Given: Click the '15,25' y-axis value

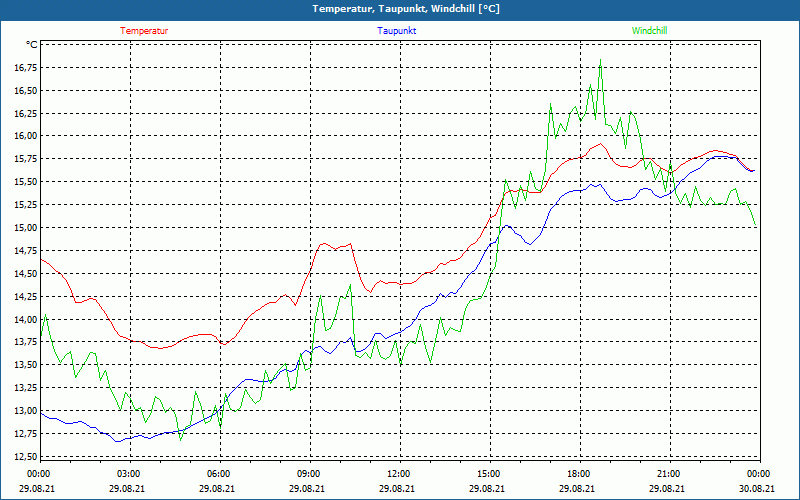Looking at the screenshot, I should 27,205.
